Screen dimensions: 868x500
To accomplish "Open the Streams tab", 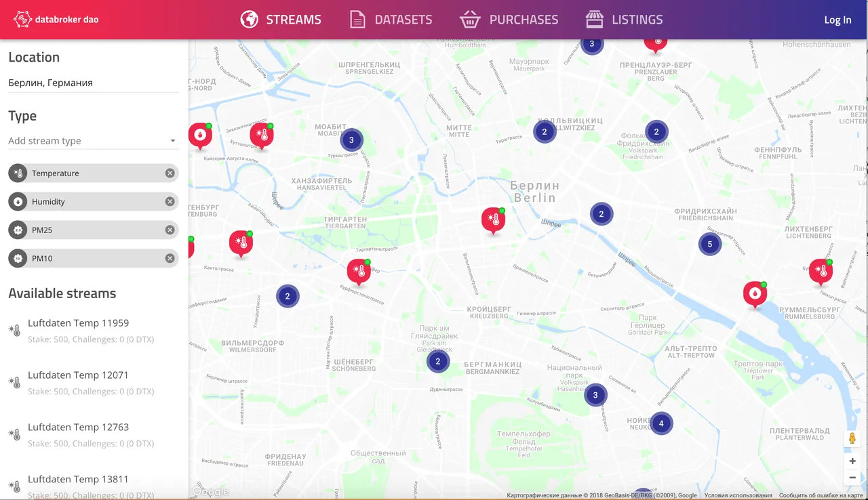I will pos(281,20).
